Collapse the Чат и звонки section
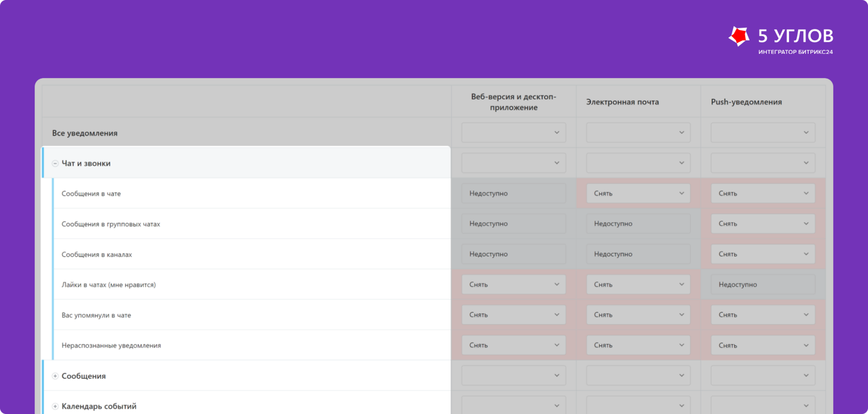The image size is (868, 414). click(55, 163)
